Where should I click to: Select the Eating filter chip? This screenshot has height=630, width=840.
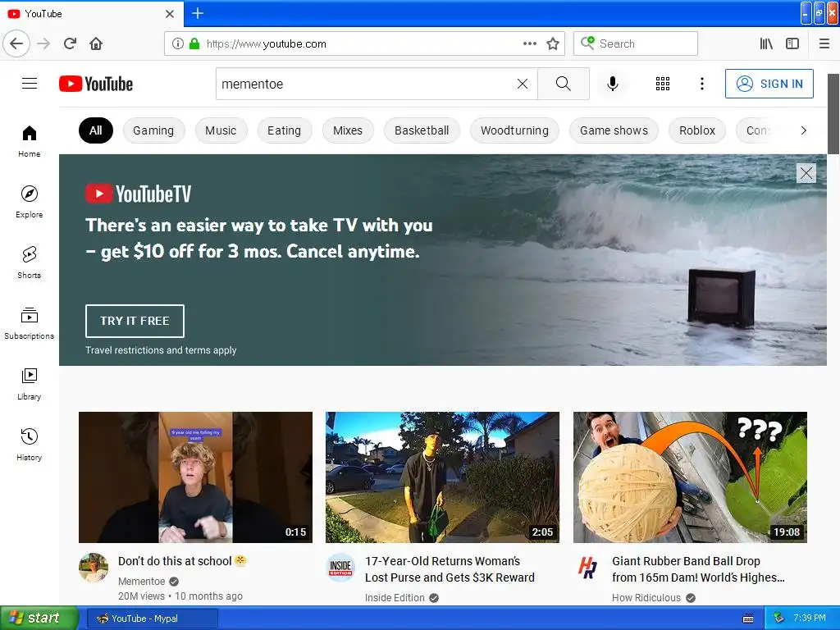pyautogui.click(x=285, y=130)
